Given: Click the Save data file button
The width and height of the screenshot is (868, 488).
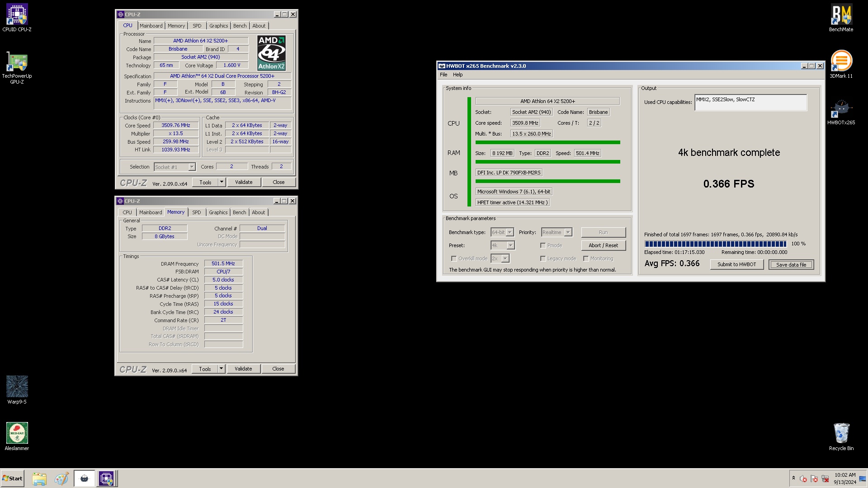Looking at the screenshot, I should point(791,265).
